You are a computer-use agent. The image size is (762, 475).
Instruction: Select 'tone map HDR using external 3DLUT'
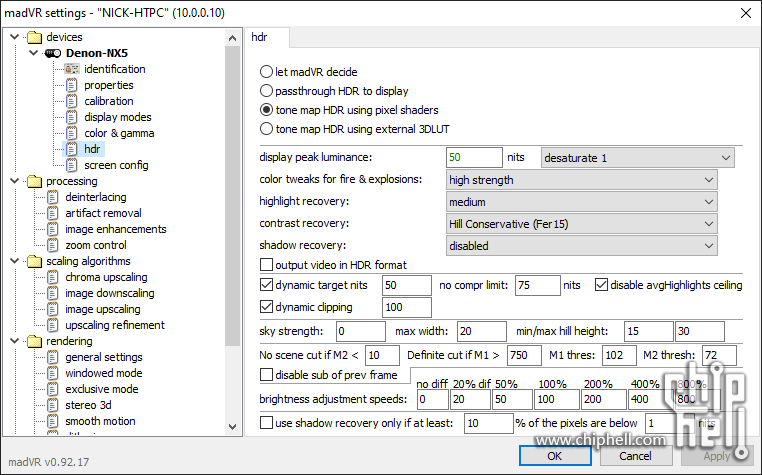coord(266,129)
